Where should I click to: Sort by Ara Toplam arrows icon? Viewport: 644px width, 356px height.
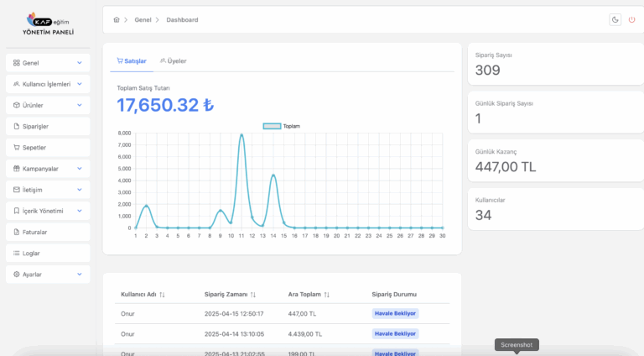[326, 295]
